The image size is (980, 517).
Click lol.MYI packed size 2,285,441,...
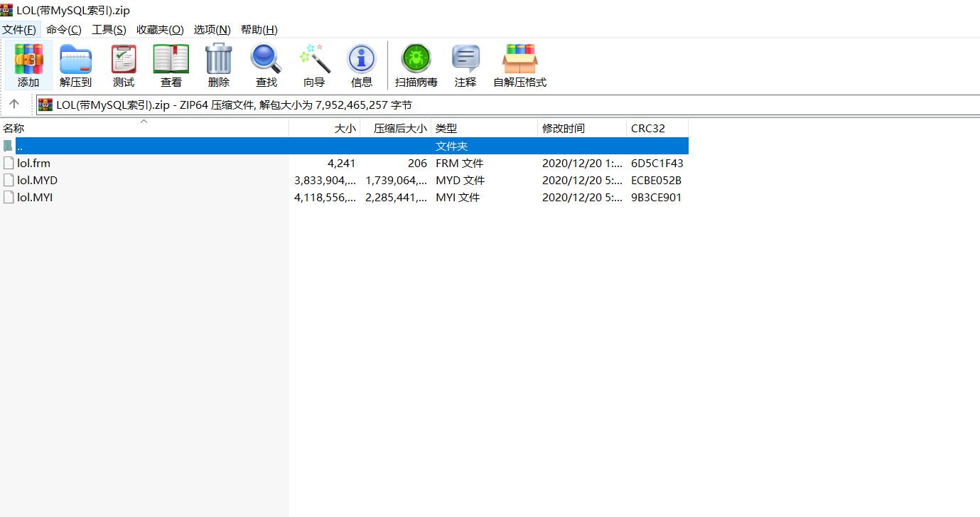coord(396,197)
